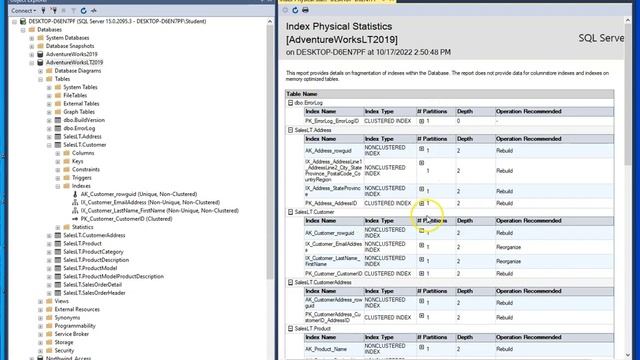Collapse the dbo.ErrorLog section in report
The image size is (640, 360).
[x=290, y=103]
